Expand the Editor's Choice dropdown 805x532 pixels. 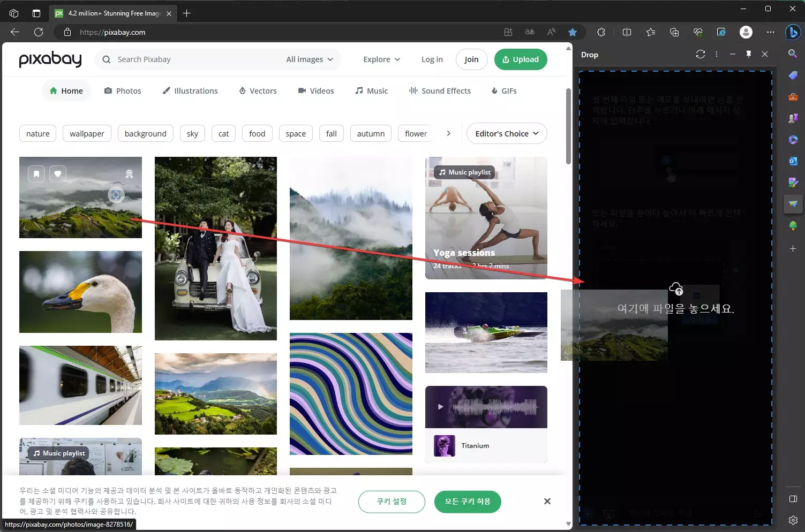coord(507,133)
